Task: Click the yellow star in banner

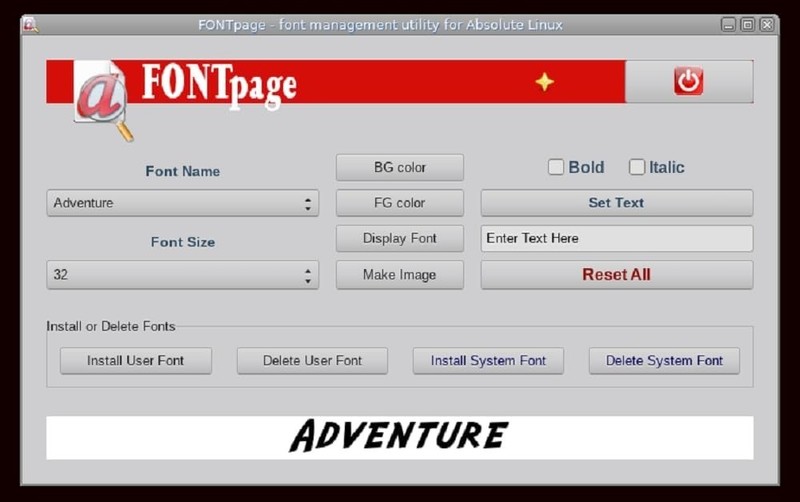Action: point(544,82)
